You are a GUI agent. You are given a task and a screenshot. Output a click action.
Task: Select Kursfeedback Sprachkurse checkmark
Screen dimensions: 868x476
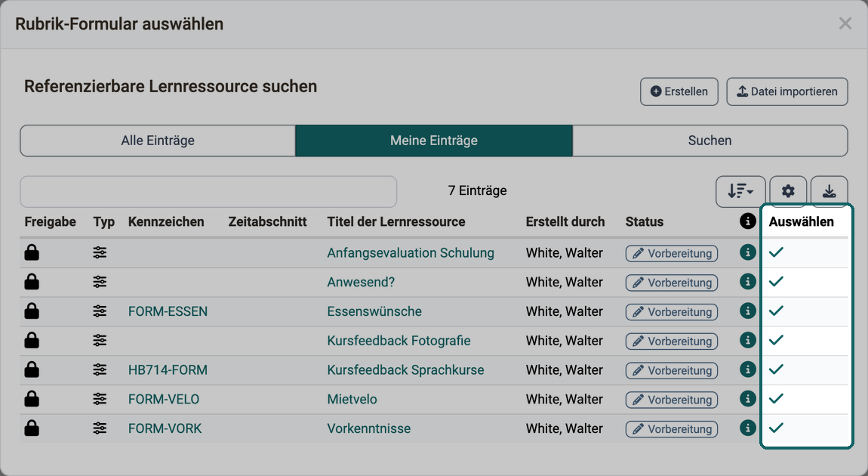point(776,369)
